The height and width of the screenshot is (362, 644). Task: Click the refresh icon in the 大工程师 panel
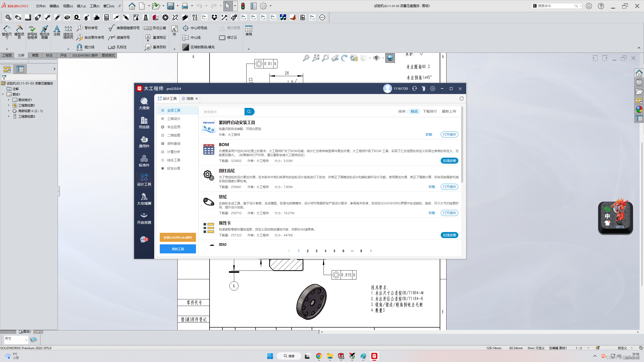461,99
